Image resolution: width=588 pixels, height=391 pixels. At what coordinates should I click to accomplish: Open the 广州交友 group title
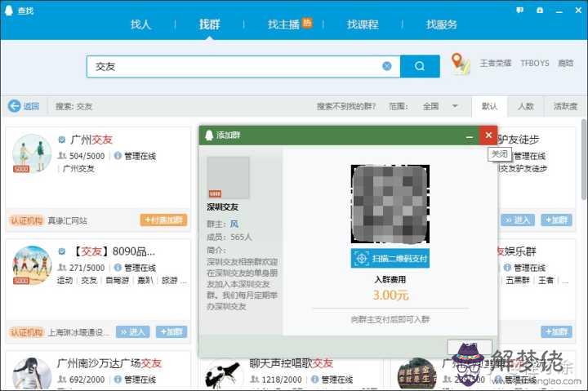[91, 140]
